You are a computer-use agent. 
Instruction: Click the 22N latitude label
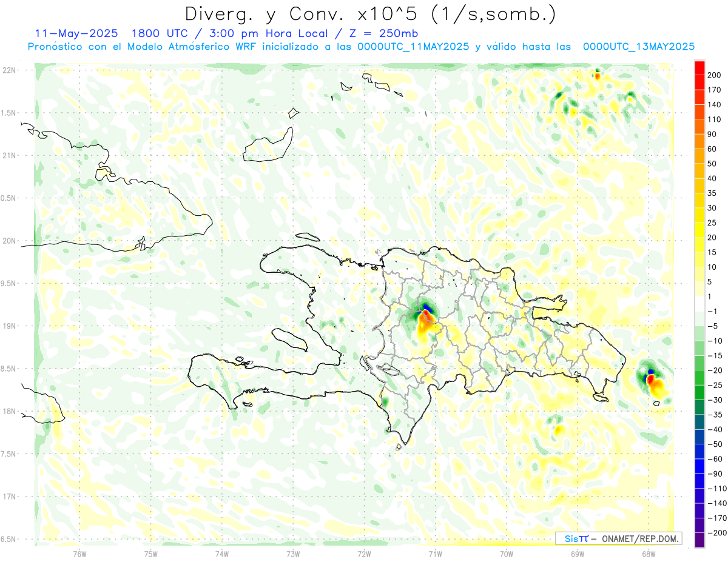(x=10, y=70)
